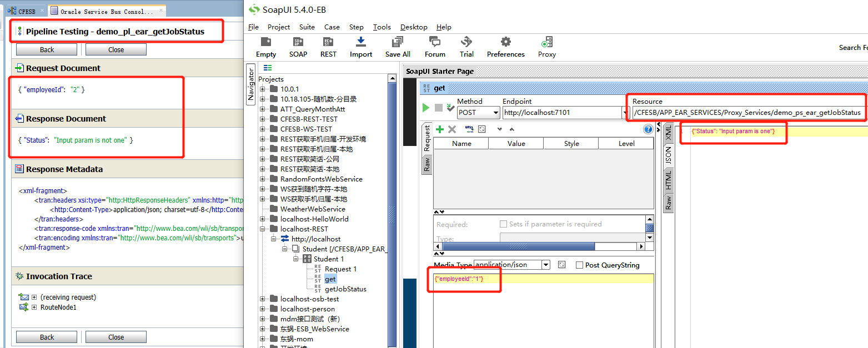Viewport: 868px width, 348px height.
Task: Open the Endpoint dropdown arrow
Action: (x=624, y=112)
